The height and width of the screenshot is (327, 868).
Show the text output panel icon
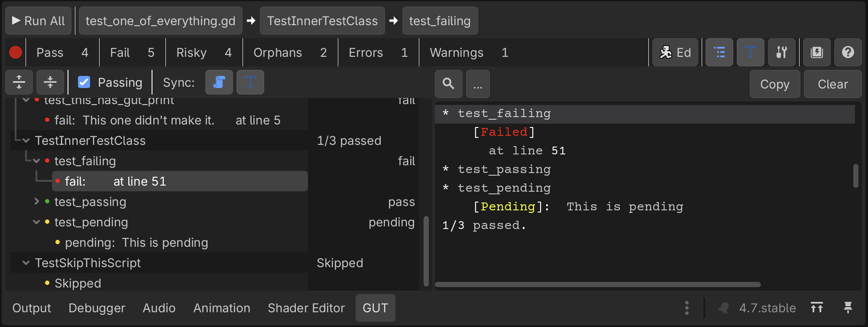pos(751,52)
